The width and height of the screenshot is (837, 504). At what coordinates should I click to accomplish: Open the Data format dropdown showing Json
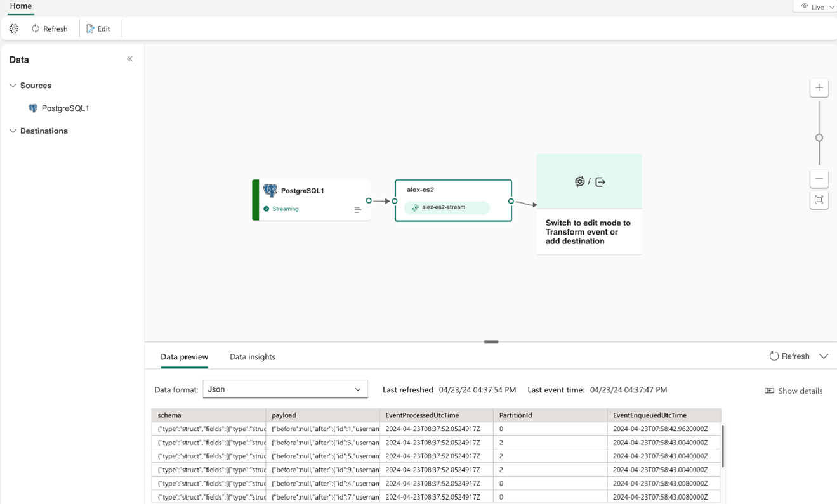tap(285, 389)
